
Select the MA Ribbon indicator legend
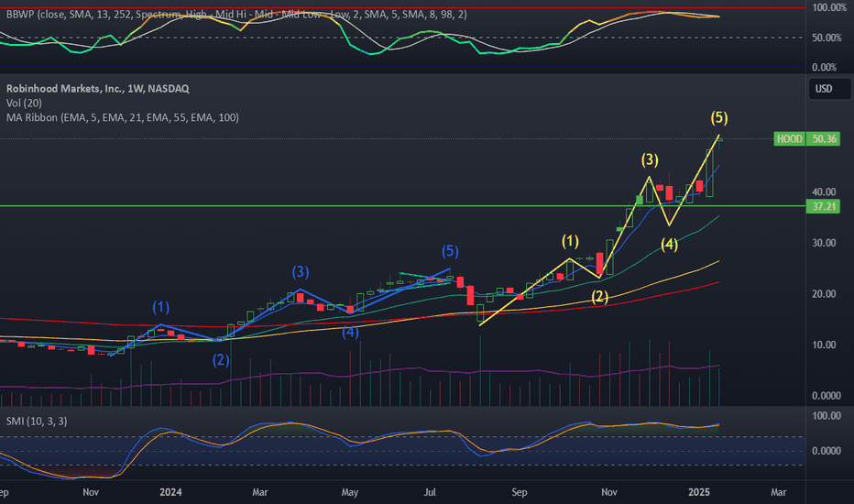[x=123, y=117]
